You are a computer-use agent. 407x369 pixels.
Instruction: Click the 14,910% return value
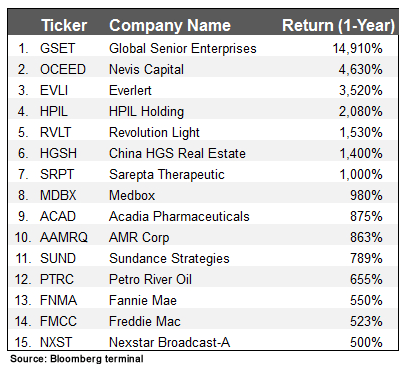[357, 49]
